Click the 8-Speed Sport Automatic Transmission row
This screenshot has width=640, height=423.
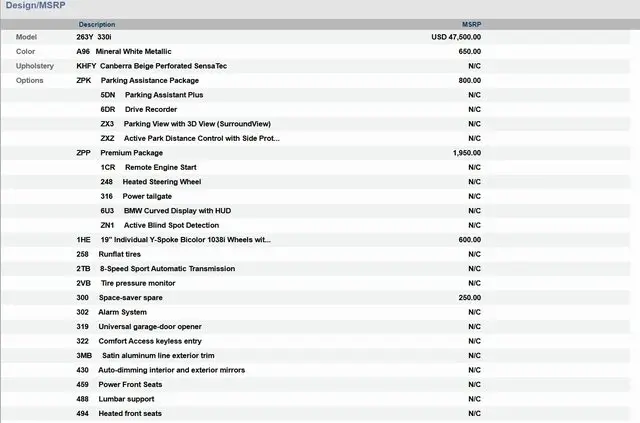tap(166, 269)
